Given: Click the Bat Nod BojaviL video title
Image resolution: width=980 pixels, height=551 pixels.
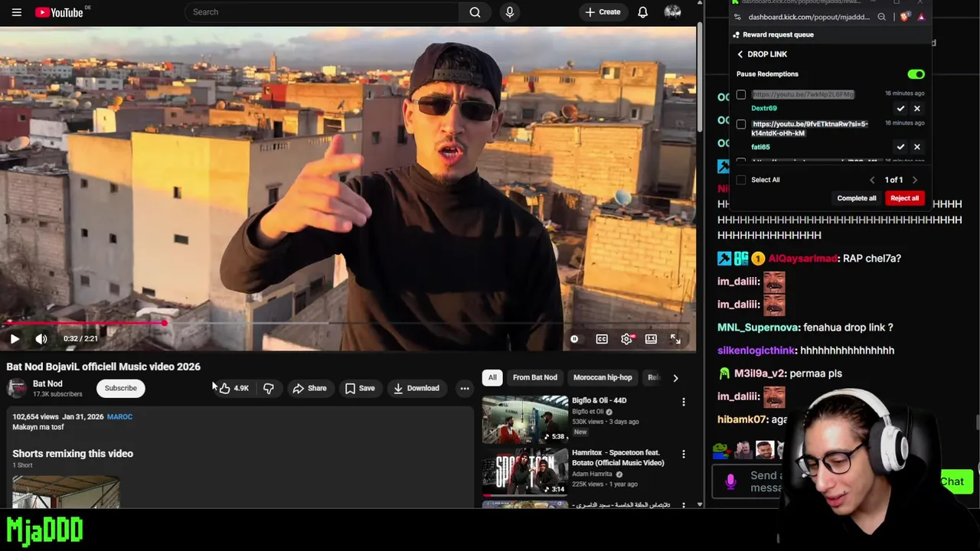Looking at the screenshot, I should 103,367.
